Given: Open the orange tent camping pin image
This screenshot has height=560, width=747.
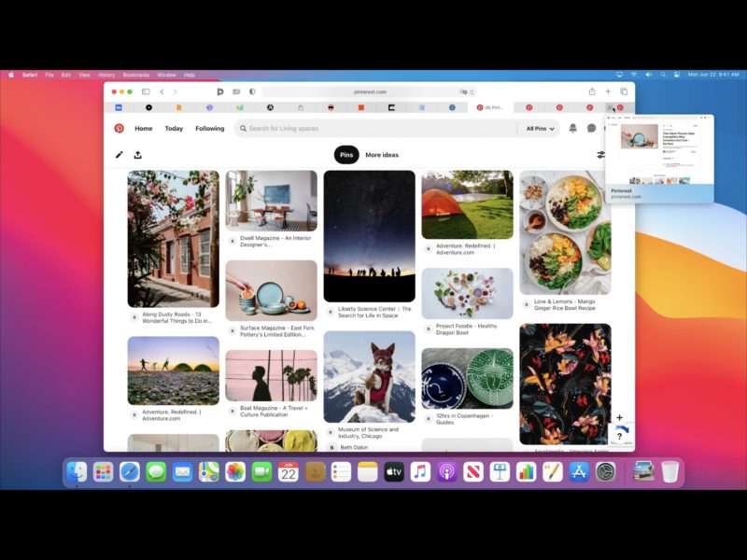Looking at the screenshot, I should point(468,204).
